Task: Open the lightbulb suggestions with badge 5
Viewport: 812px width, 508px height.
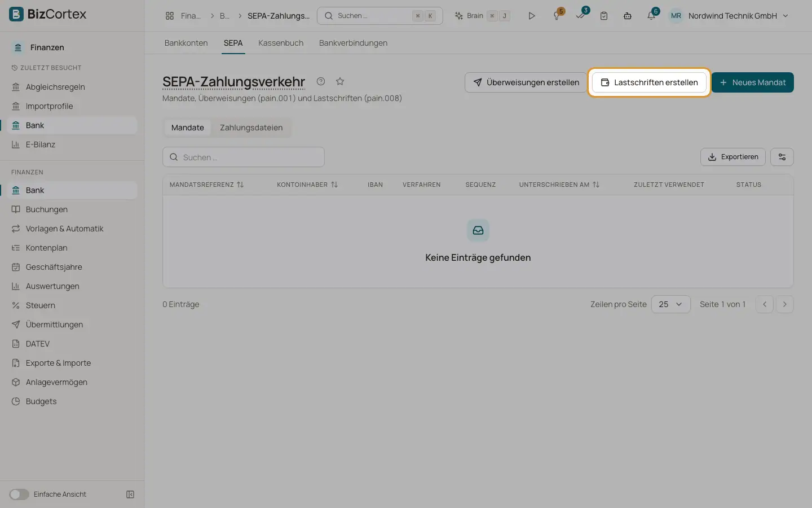Action: click(557, 15)
